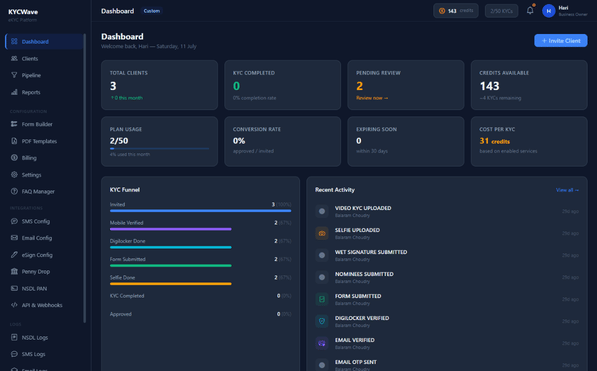Click the Nominees Submitted activity icon

(x=322, y=277)
